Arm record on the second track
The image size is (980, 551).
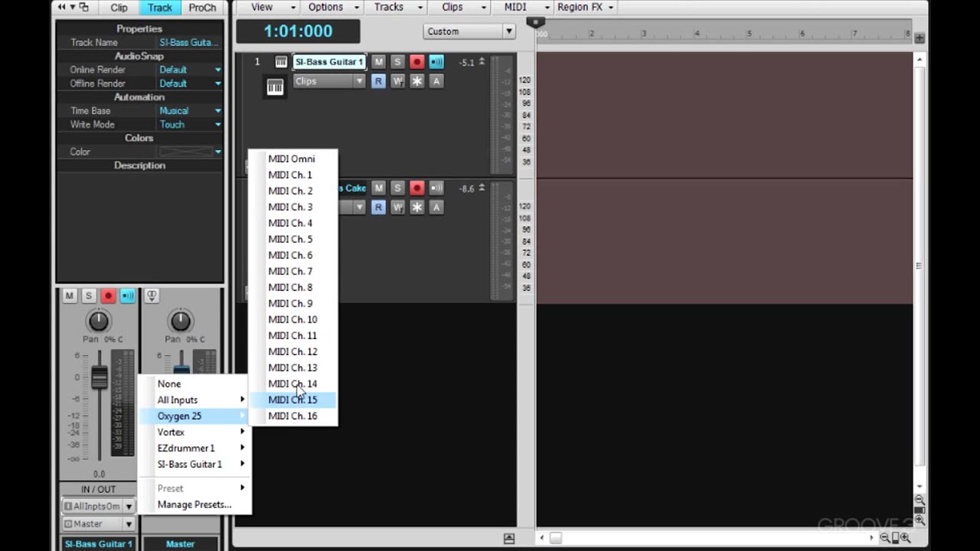pyautogui.click(x=416, y=188)
